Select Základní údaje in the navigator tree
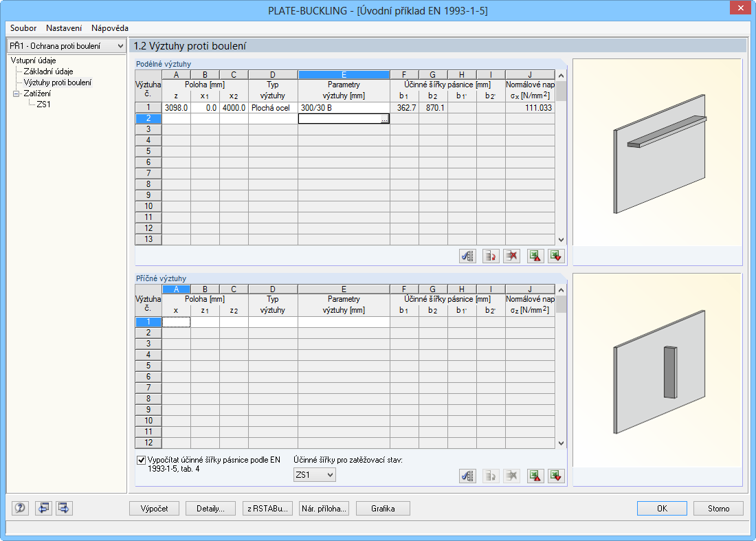Screen dimensions: 756x541 click(x=48, y=71)
